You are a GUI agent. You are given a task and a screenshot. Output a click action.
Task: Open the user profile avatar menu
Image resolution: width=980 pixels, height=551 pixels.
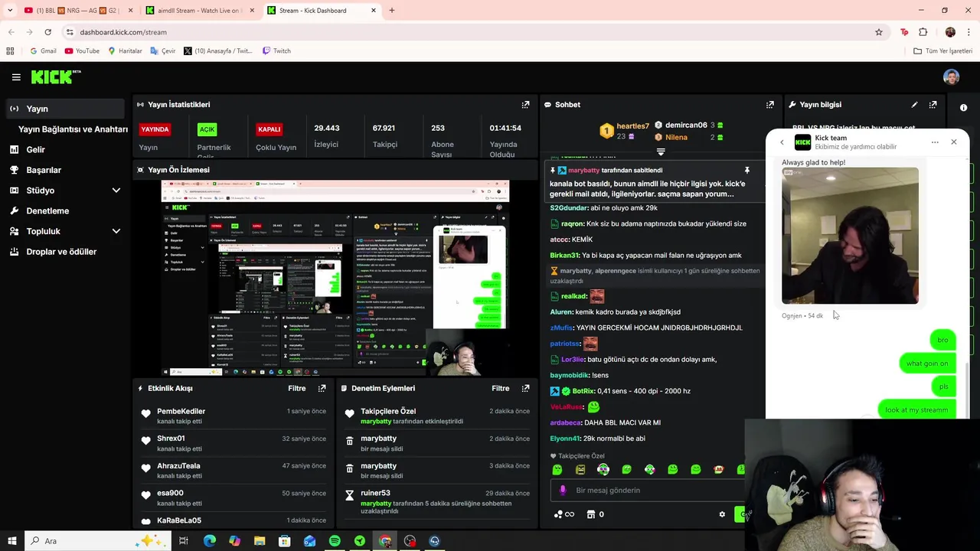[x=951, y=77]
